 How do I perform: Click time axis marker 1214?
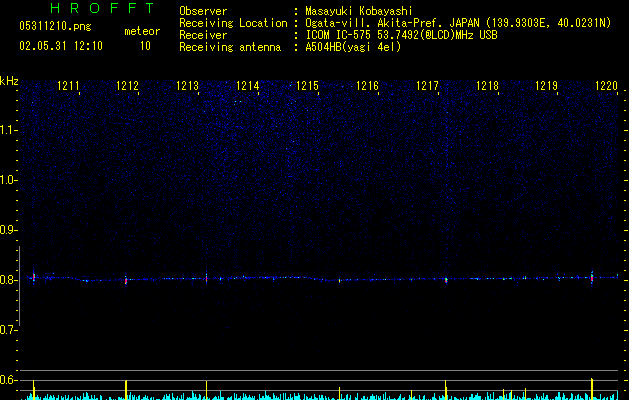coord(248,86)
